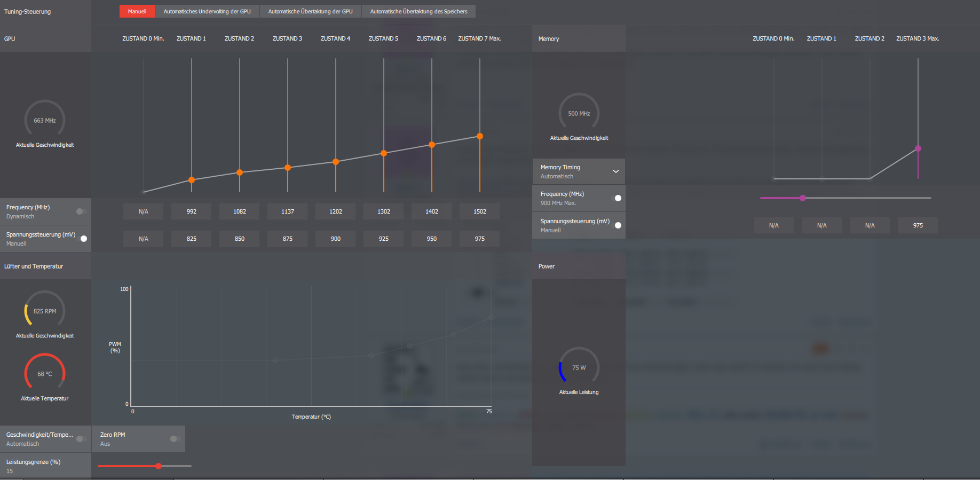Click Memory ZUSTAND 0 Min. column header
The width and height of the screenshot is (980, 480).
(x=773, y=38)
